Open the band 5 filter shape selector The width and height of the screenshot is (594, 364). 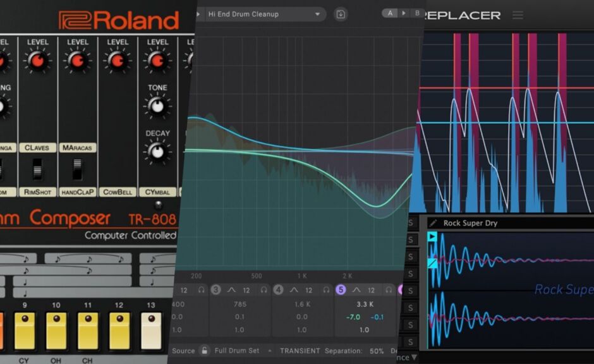(x=356, y=290)
